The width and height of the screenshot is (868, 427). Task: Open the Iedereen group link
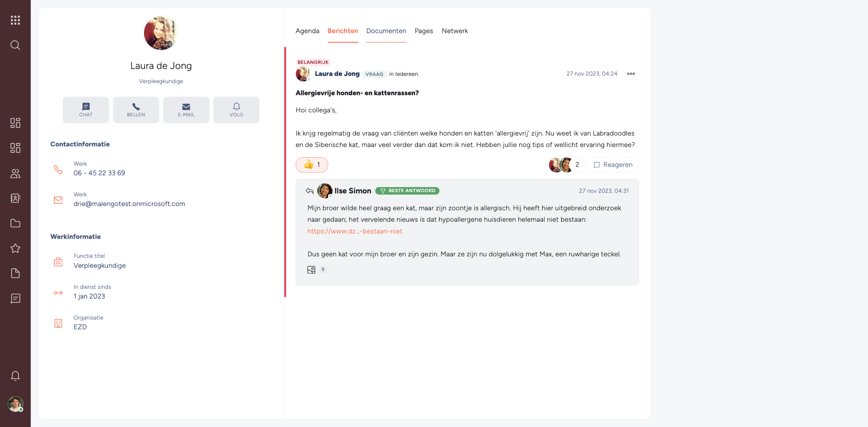(407, 74)
